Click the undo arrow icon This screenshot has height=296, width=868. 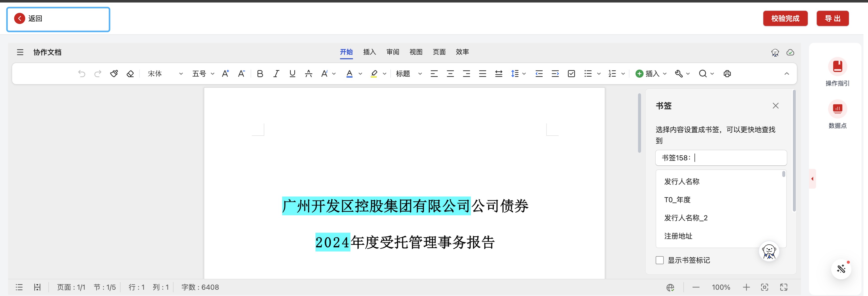[81, 73]
